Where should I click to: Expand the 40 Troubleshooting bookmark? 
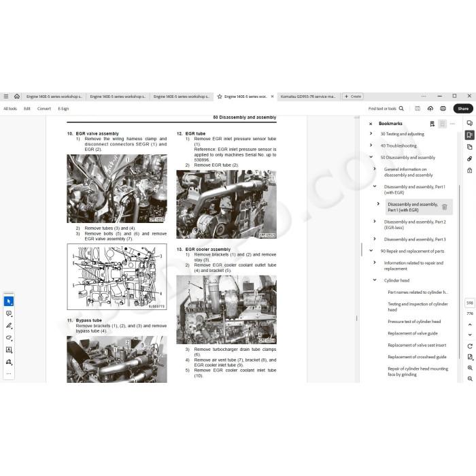[x=371, y=146]
